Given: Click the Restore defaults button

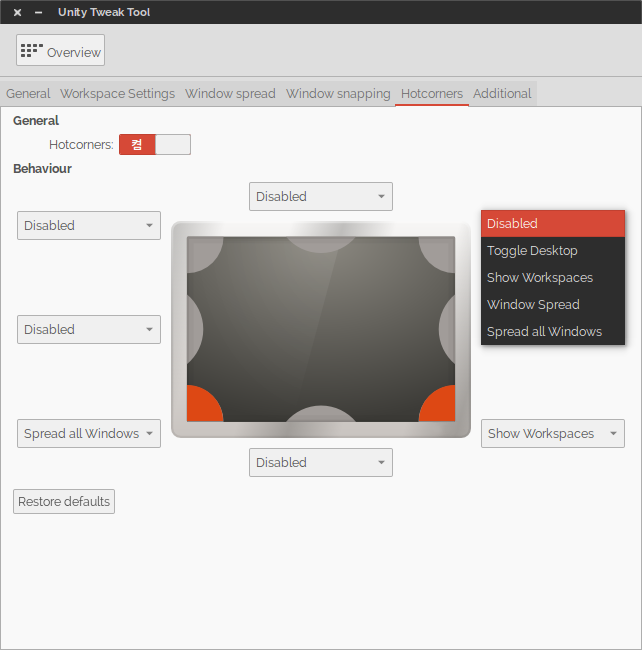Looking at the screenshot, I should (x=64, y=502).
